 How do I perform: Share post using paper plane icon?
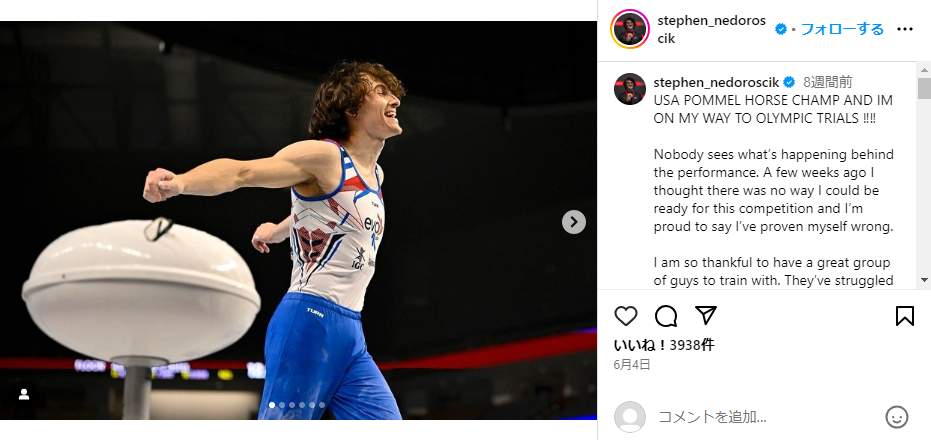coord(705,316)
